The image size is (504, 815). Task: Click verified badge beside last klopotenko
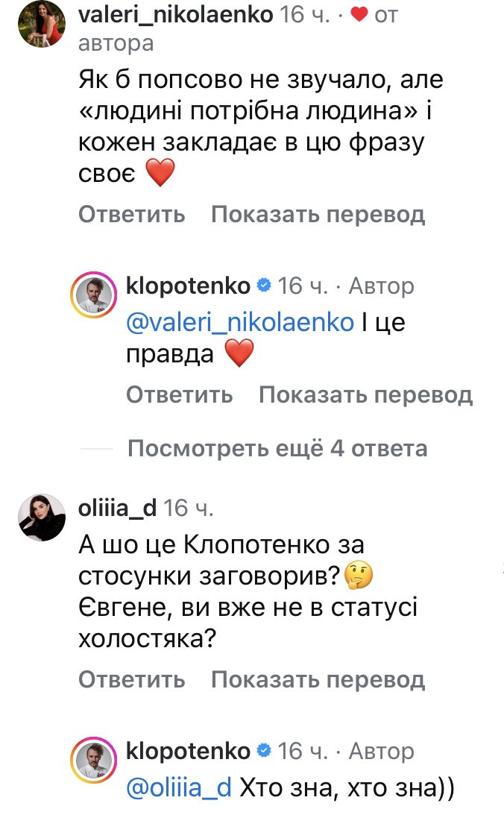263,750
